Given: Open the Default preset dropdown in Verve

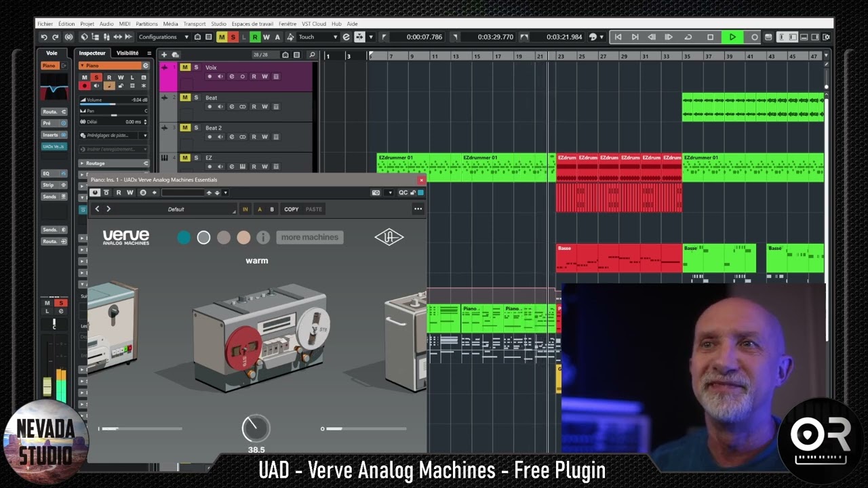Looking at the screenshot, I should click(x=176, y=209).
